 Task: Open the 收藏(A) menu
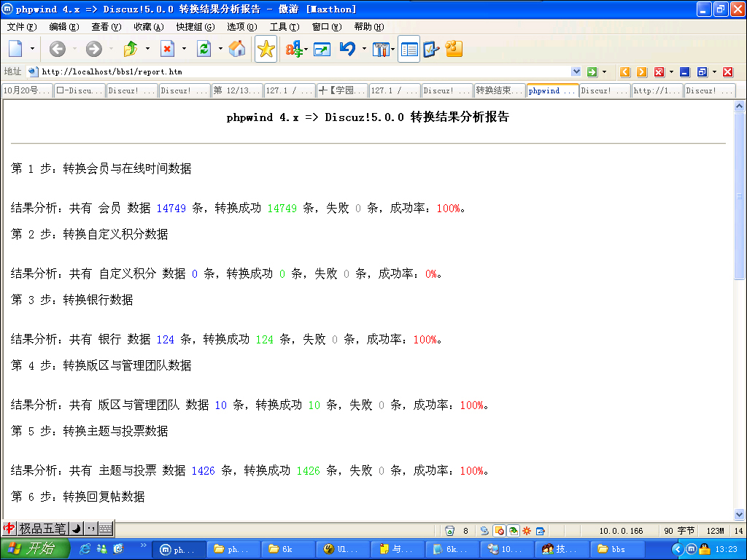click(x=149, y=27)
